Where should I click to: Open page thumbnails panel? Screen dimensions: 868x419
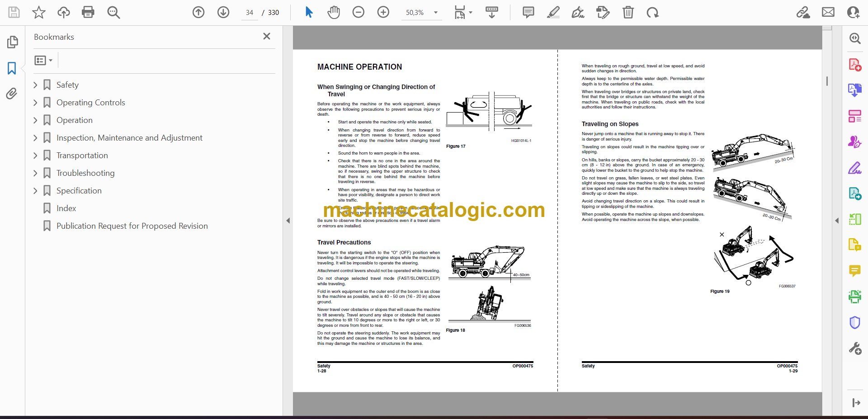click(x=12, y=42)
